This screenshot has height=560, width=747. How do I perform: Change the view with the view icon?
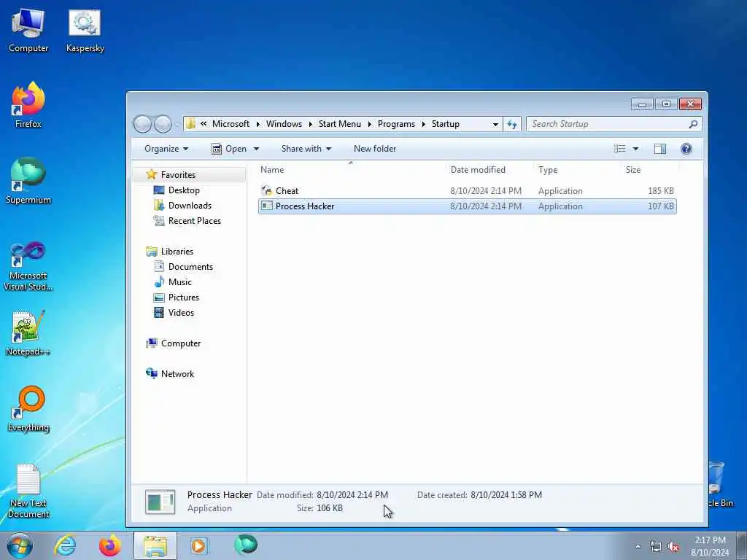pos(620,149)
